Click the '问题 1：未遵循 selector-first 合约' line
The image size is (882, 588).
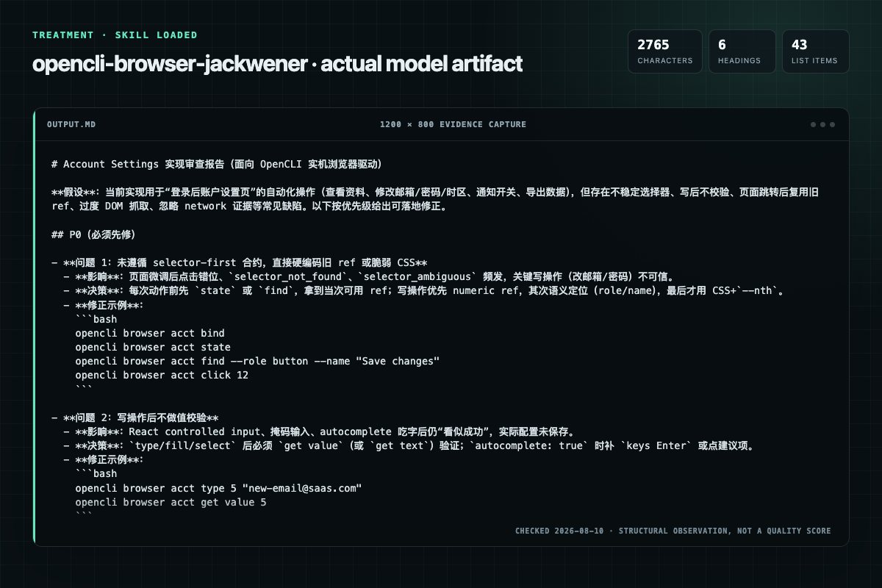click(x=240, y=262)
